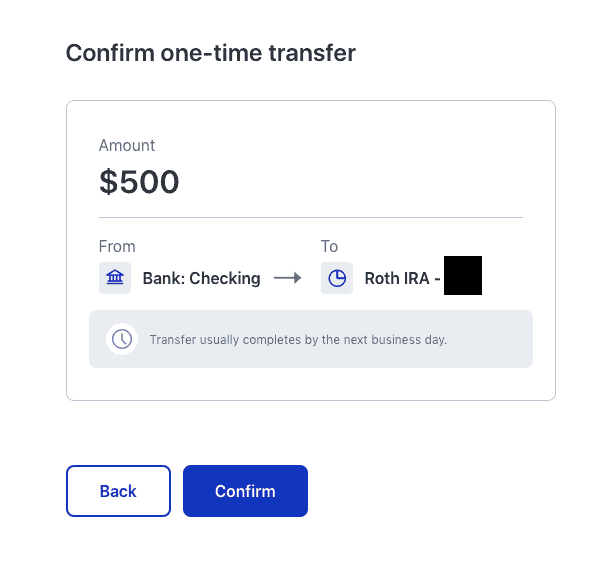Click the word IRA in destination name
This screenshot has height=568, width=616.
tap(416, 278)
